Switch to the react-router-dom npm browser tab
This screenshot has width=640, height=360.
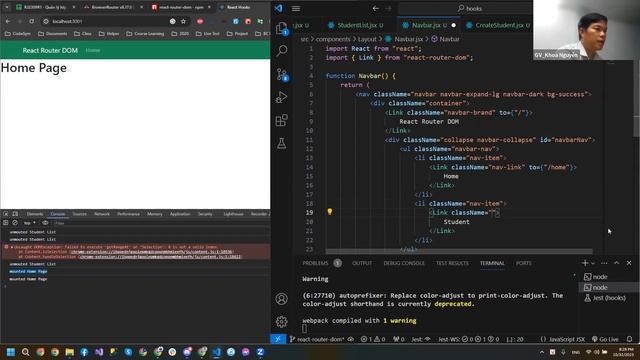click(x=181, y=7)
